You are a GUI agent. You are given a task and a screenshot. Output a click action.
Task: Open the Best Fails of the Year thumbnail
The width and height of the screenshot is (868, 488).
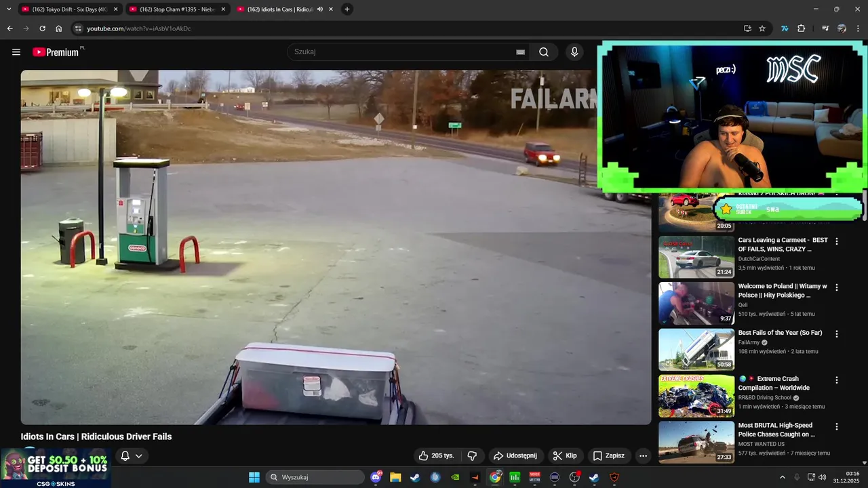click(696, 350)
